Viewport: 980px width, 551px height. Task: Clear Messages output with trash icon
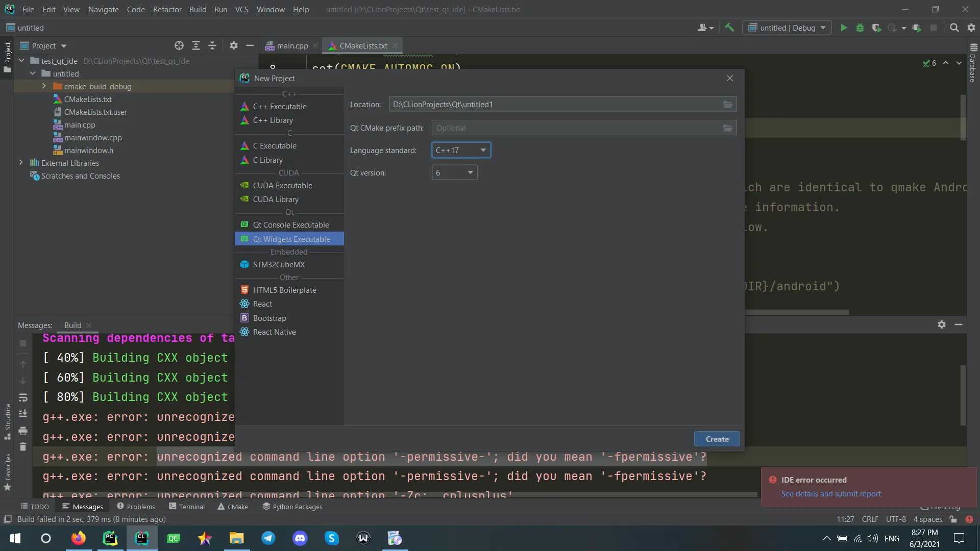pyautogui.click(x=23, y=447)
